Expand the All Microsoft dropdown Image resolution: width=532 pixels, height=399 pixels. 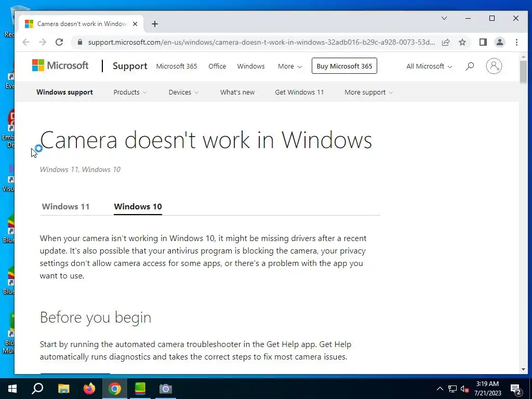(x=429, y=66)
